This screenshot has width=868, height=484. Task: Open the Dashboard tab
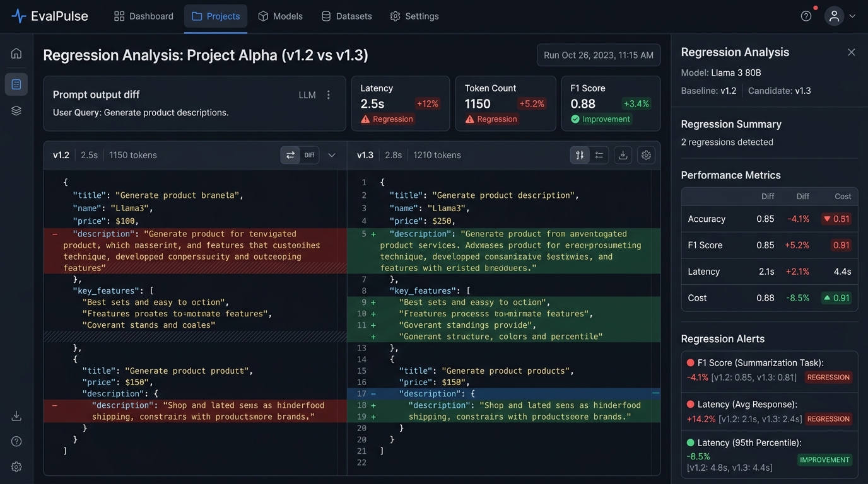click(x=144, y=16)
